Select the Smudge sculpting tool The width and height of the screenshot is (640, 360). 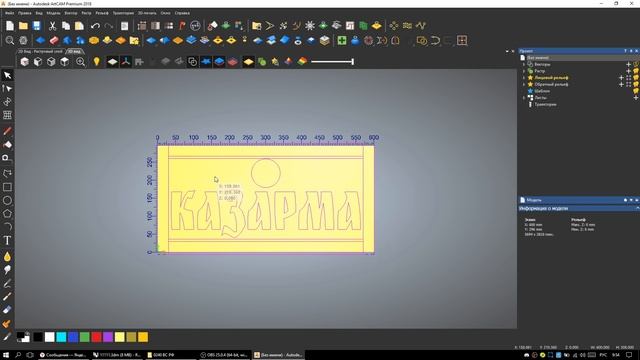point(7,270)
